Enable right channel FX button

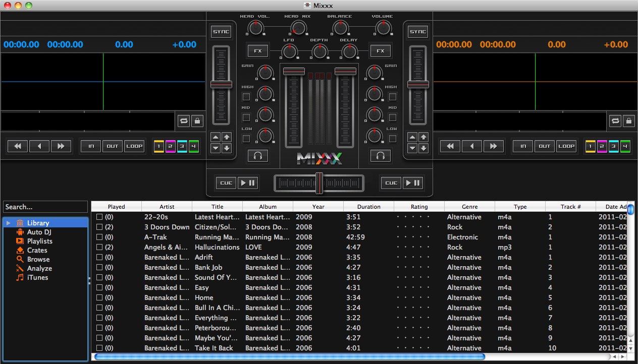point(381,51)
